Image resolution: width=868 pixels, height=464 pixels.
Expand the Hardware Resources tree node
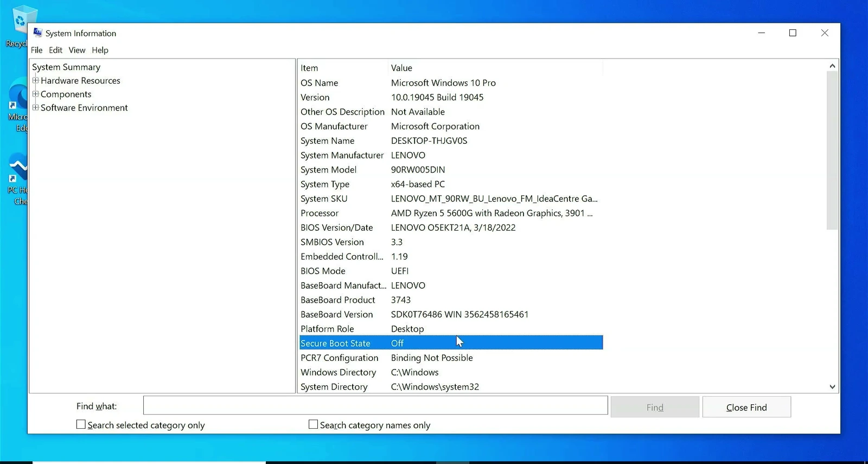(x=35, y=80)
